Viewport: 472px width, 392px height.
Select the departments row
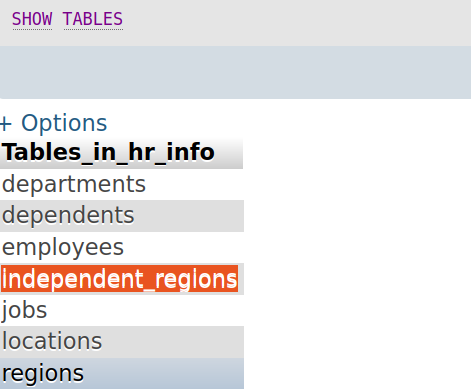click(x=121, y=184)
